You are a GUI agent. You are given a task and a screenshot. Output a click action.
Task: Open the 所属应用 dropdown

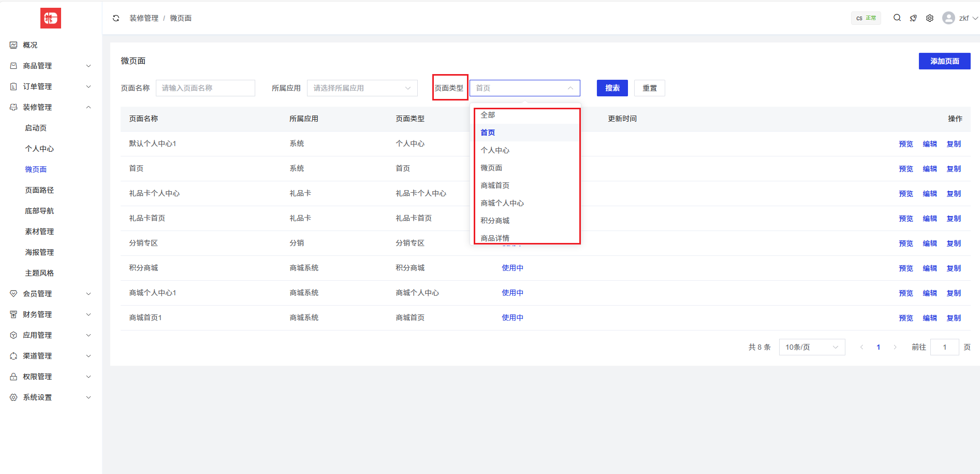(362, 88)
